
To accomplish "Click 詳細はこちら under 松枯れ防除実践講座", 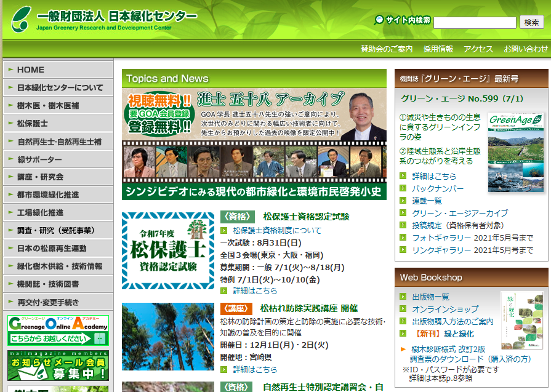I will click(255, 369).
